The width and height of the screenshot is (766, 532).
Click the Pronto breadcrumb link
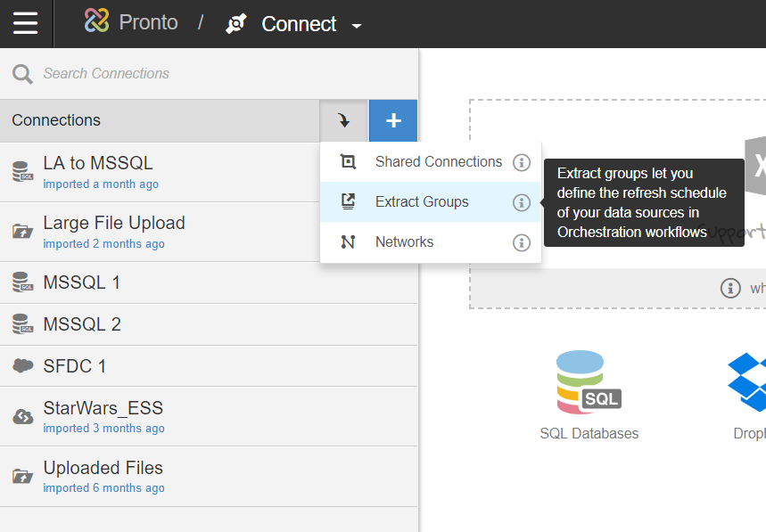pos(148,22)
